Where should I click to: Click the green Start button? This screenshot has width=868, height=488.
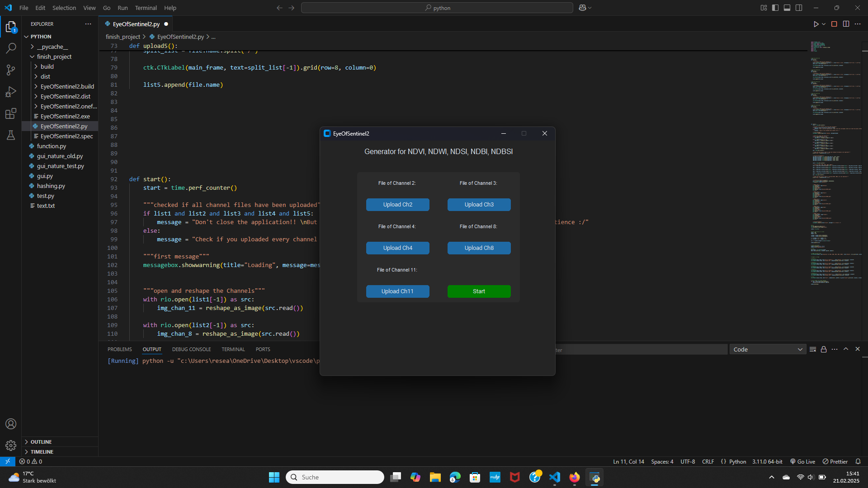click(x=479, y=291)
